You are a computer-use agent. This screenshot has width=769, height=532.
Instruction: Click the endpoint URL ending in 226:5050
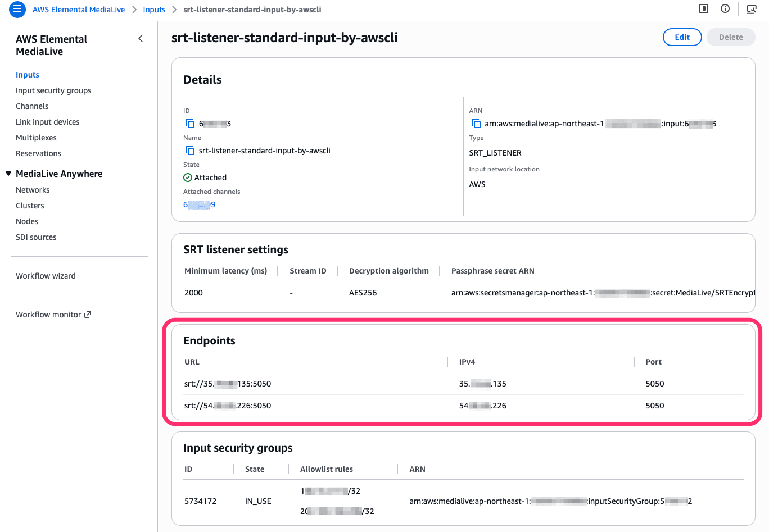coord(228,406)
